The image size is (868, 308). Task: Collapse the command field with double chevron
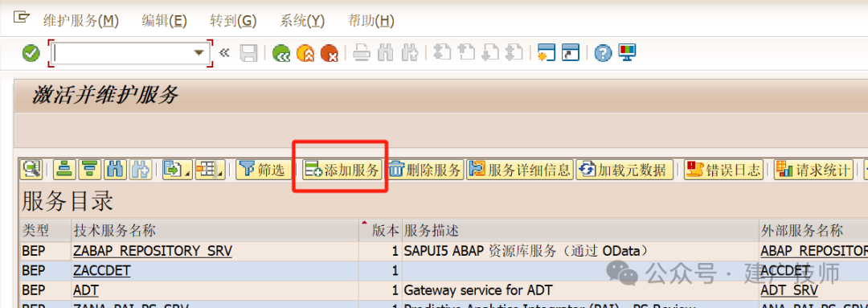[224, 52]
